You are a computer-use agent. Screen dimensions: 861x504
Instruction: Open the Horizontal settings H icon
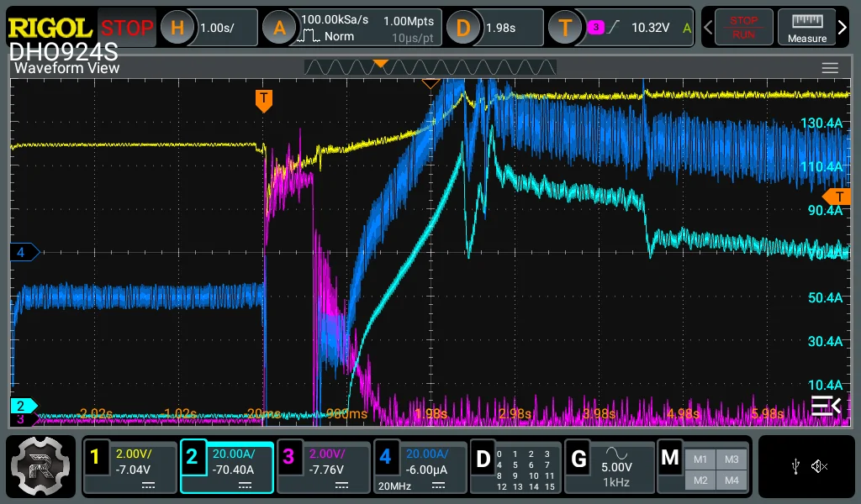(177, 28)
